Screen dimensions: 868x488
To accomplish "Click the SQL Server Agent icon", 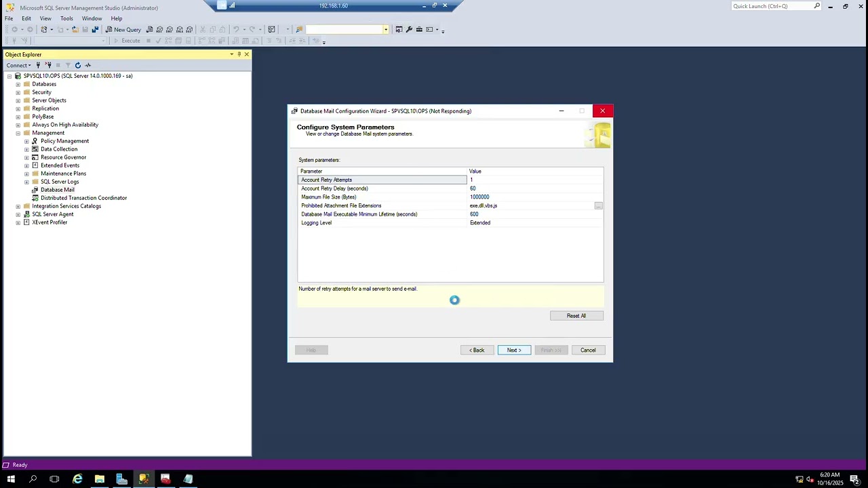I will click(26, 214).
